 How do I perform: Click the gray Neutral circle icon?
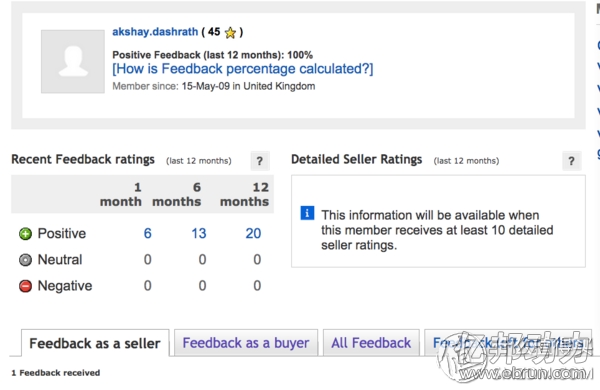click(25, 260)
